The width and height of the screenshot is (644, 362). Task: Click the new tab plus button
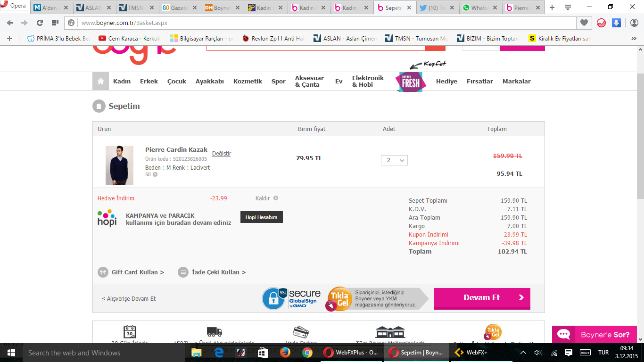tap(552, 8)
